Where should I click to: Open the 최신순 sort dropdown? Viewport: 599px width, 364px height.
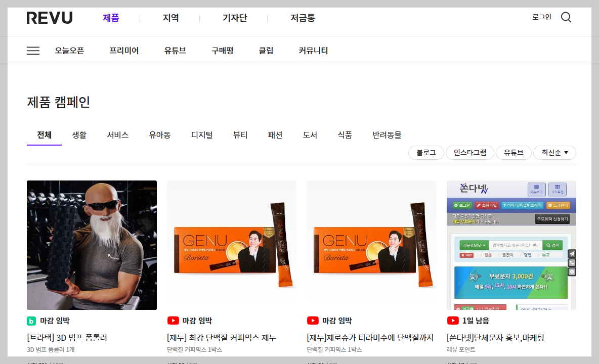click(x=554, y=152)
